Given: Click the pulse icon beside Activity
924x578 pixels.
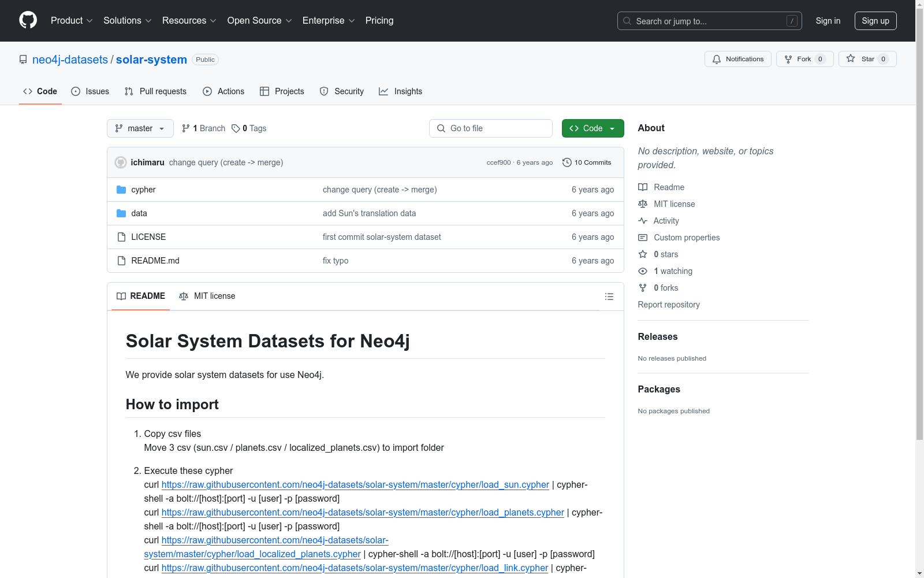Looking at the screenshot, I should [643, 221].
